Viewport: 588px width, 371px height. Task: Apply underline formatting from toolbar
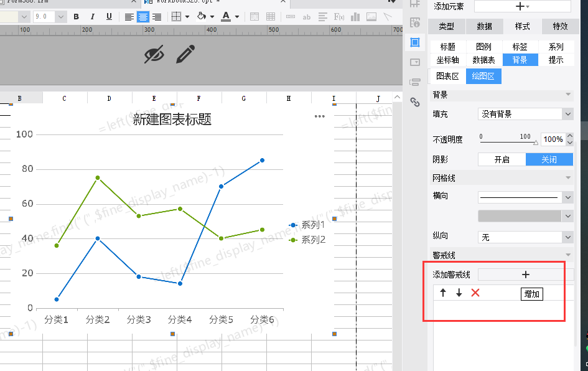point(109,17)
